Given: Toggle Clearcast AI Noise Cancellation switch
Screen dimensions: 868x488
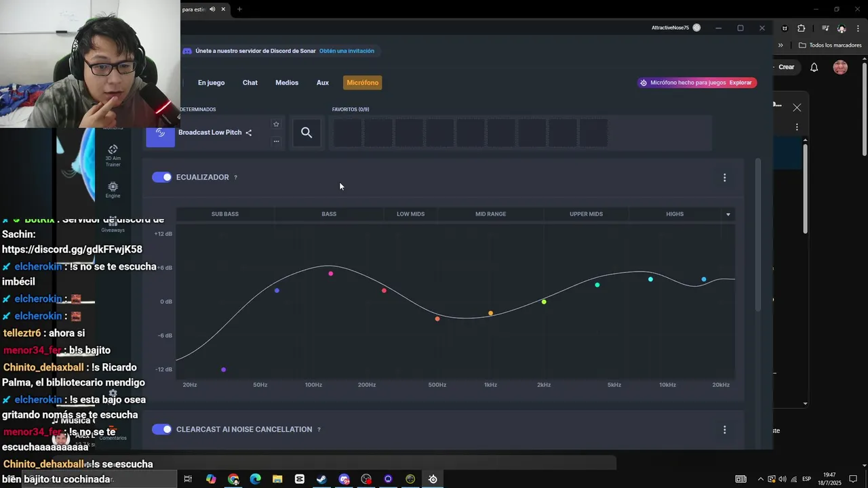Looking at the screenshot, I should 162,429.
